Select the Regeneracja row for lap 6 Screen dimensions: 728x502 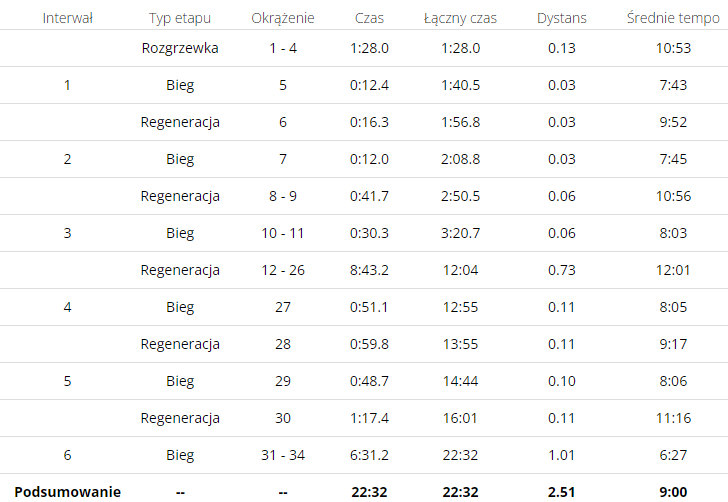pos(364,122)
